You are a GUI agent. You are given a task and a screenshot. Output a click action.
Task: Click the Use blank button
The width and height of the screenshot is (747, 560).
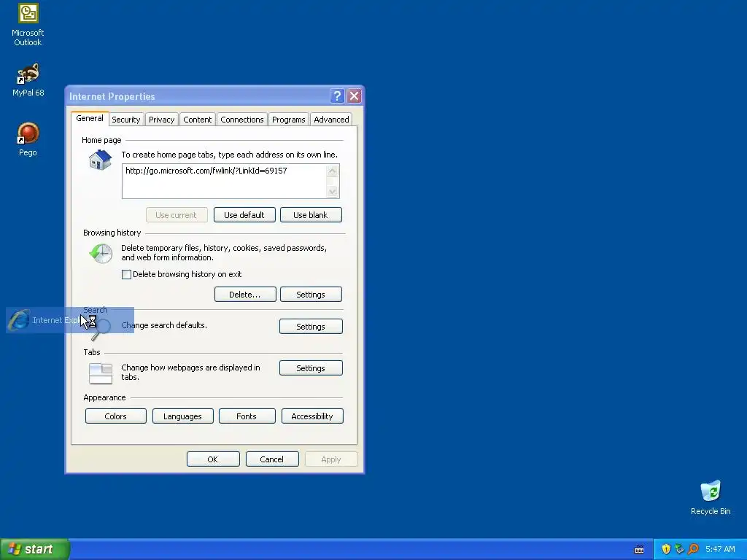[x=311, y=215]
